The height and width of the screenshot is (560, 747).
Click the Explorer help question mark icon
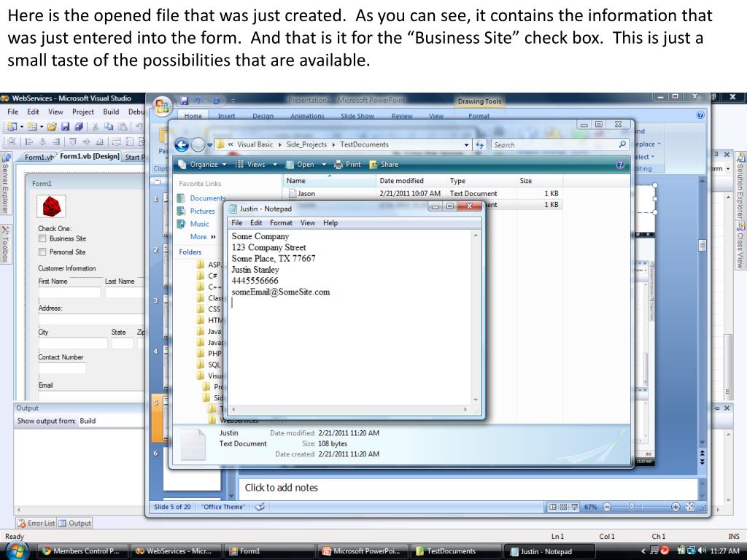(620, 165)
